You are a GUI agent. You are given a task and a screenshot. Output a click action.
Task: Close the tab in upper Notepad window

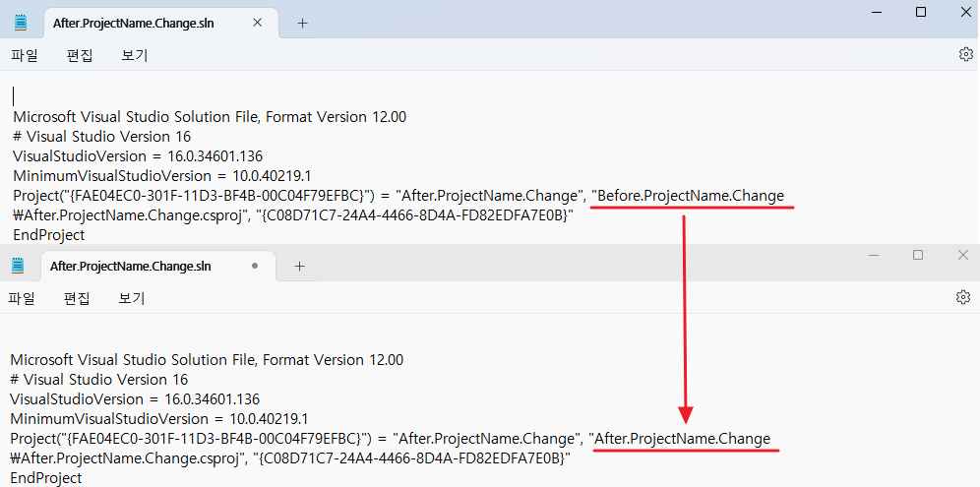pos(258,23)
